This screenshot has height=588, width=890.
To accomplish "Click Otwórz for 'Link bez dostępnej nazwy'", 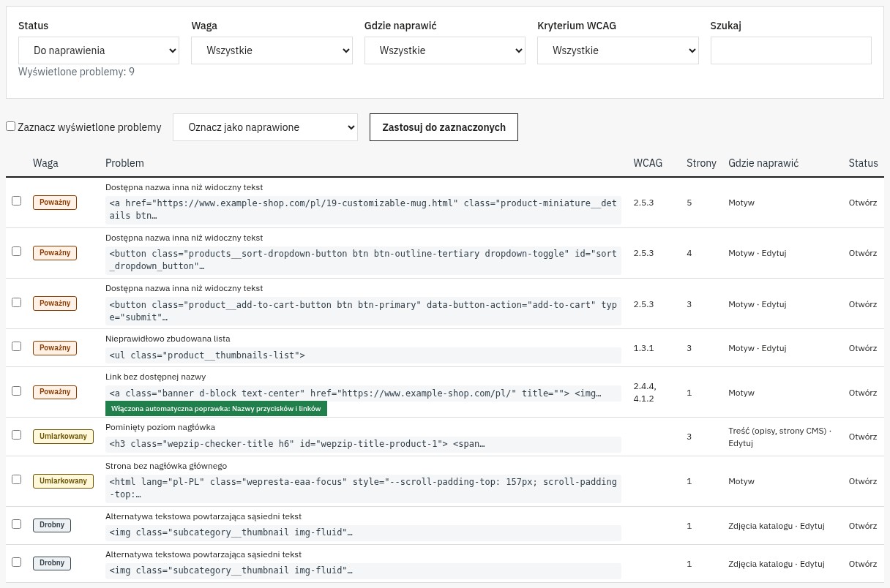I will pos(863,393).
